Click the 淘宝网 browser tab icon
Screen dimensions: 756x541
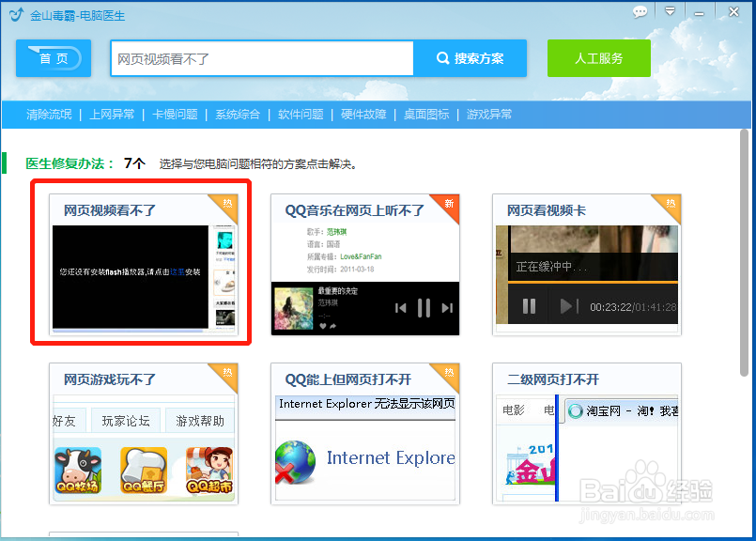(575, 411)
